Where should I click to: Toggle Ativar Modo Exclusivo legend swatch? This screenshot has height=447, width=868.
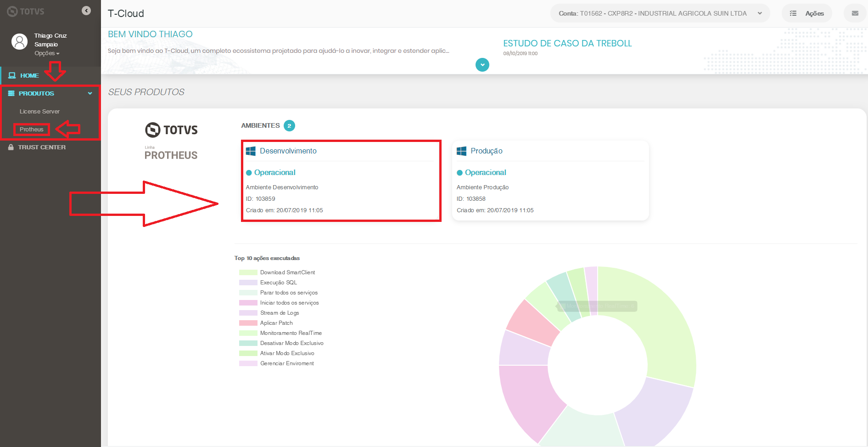[248, 353]
